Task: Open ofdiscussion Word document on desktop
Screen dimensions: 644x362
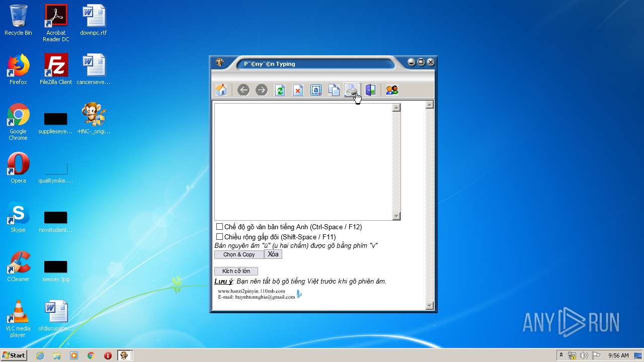Action: (56, 316)
